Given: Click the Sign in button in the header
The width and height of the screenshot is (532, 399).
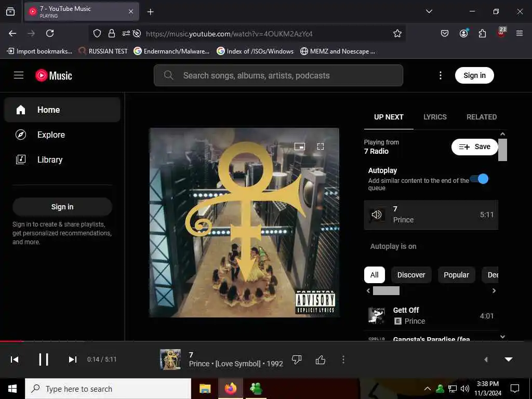Looking at the screenshot, I should click(x=474, y=75).
